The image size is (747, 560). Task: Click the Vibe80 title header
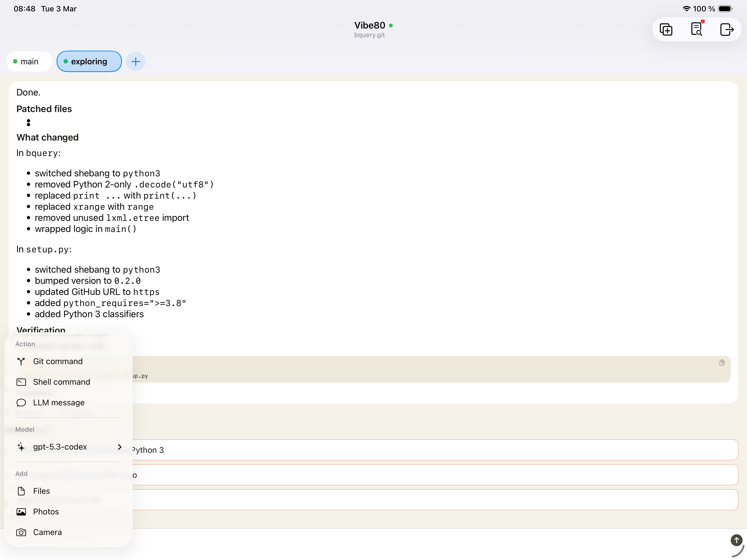point(370,25)
